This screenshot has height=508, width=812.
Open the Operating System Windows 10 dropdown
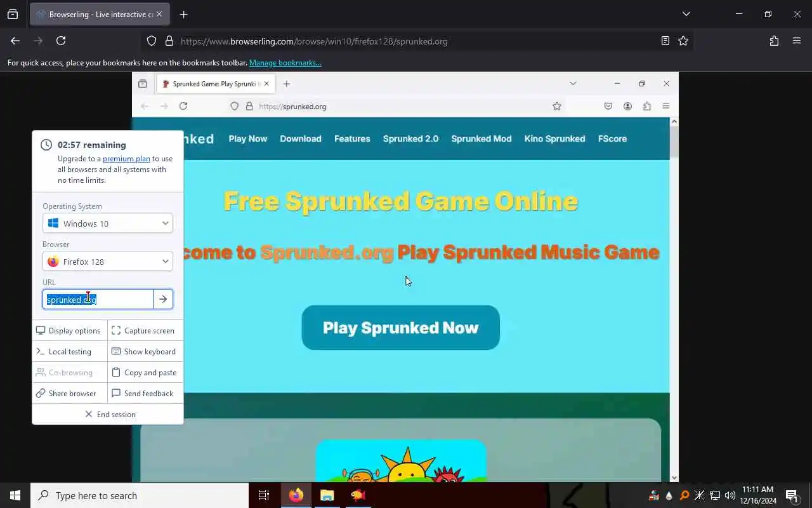(x=108, y=224)
